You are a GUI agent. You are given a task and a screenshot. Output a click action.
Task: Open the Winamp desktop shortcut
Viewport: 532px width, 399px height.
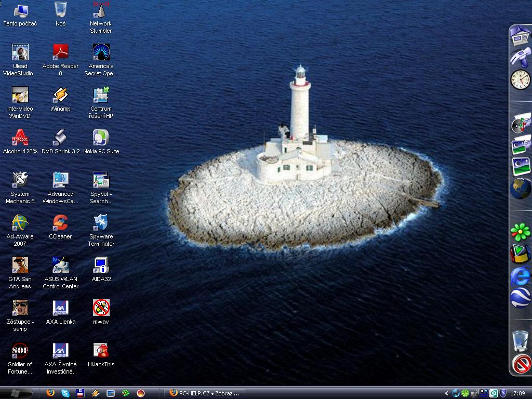coord(60,95)
